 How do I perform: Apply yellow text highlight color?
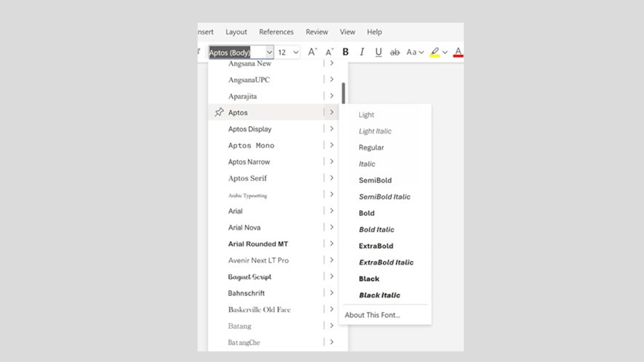(435, 52)
